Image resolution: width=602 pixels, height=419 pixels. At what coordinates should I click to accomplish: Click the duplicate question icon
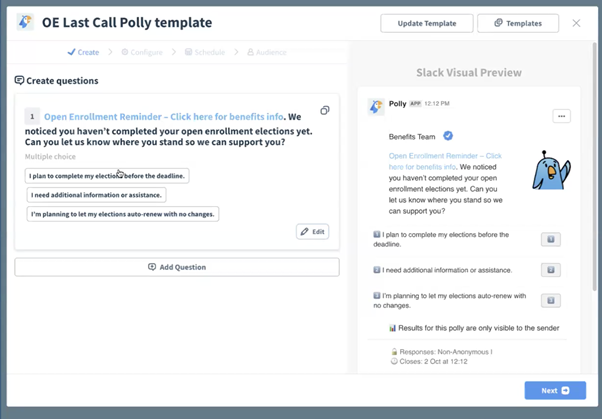point(325,111)
